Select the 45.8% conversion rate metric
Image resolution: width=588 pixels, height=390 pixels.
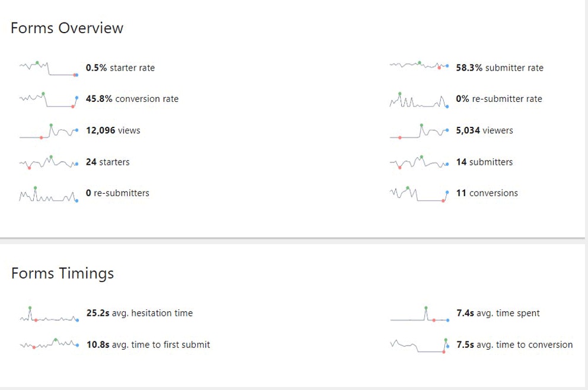point(132,99)
